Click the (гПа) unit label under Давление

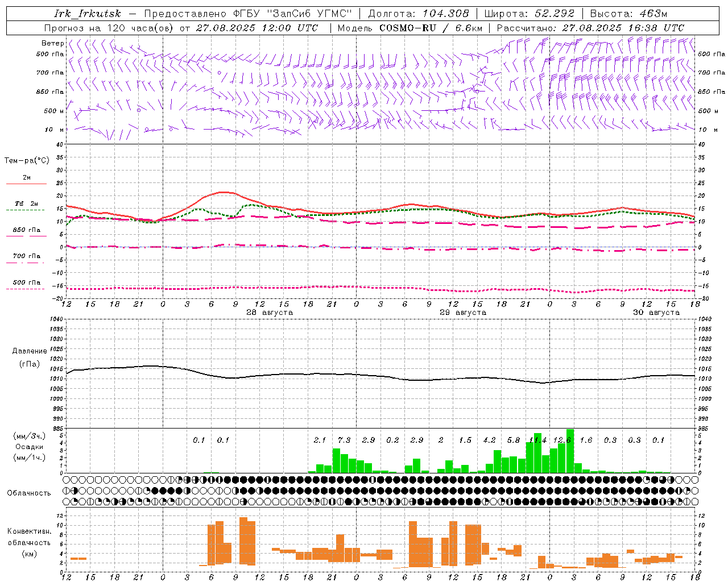point(29,364)
